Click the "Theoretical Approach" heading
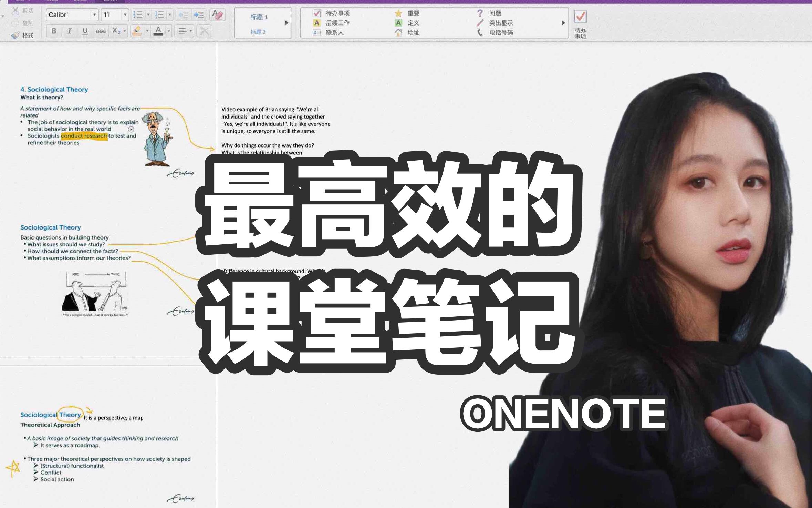 pyautogui.click(x=50, y=425)
